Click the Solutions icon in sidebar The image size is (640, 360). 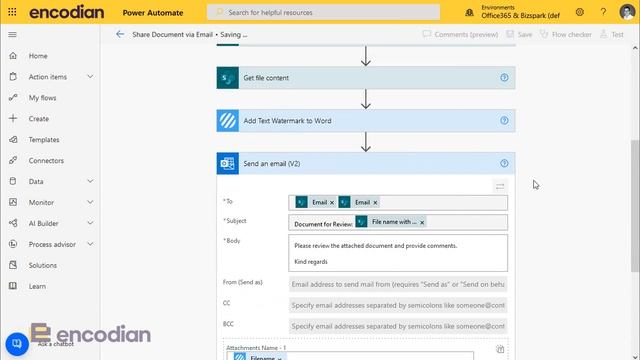click(x=13, y=265)
